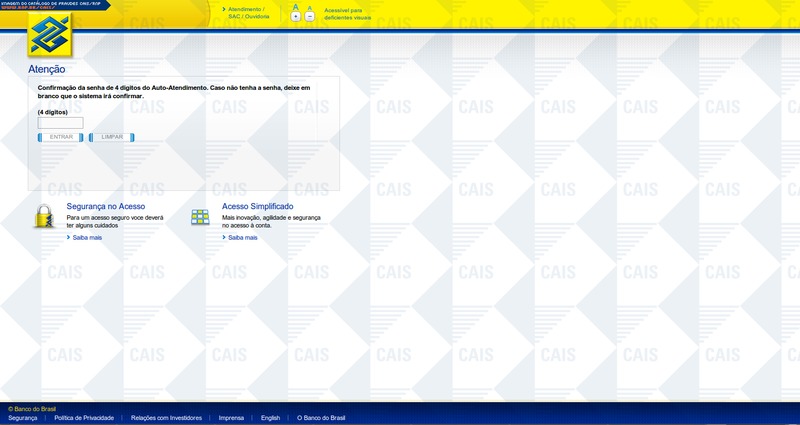Screen dimensions: 800x425
Task: Decrease font size with minus button
Action: [309, 17]
